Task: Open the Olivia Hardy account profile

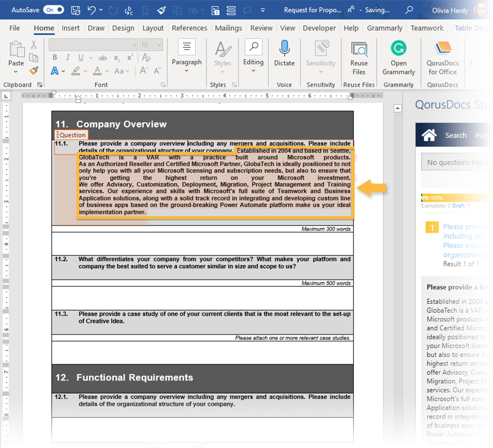Action: tap(458, 10)
